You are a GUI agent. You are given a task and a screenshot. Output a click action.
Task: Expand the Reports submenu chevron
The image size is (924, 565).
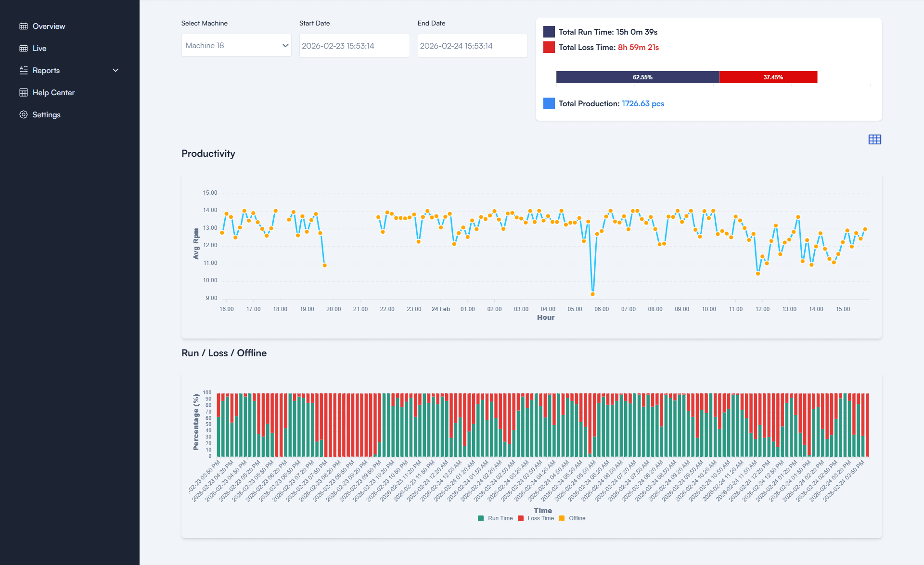[115, 70]
